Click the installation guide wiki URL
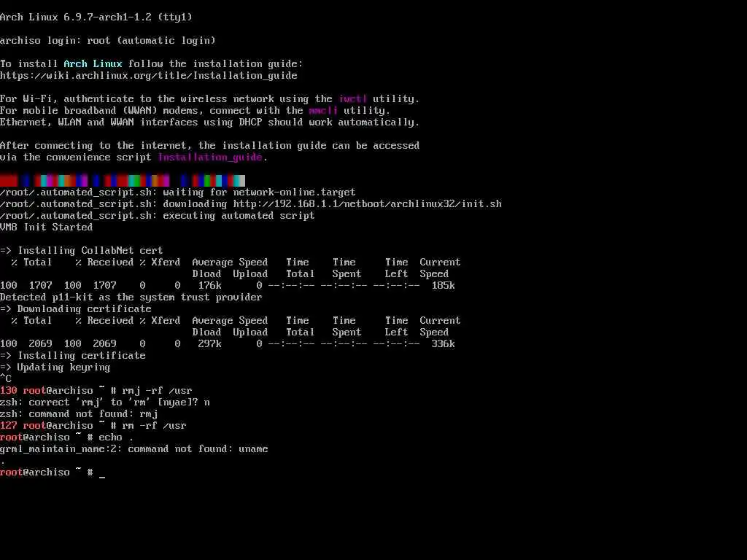This screenshot has height=560, width=747. [x=149, y=76]
